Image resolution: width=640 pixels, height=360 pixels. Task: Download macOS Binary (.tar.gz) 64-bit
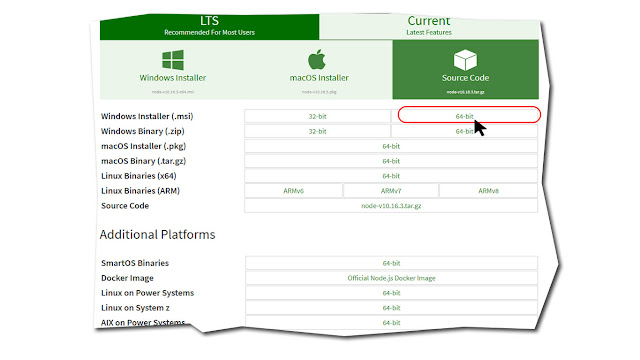(x=391, y=161)
